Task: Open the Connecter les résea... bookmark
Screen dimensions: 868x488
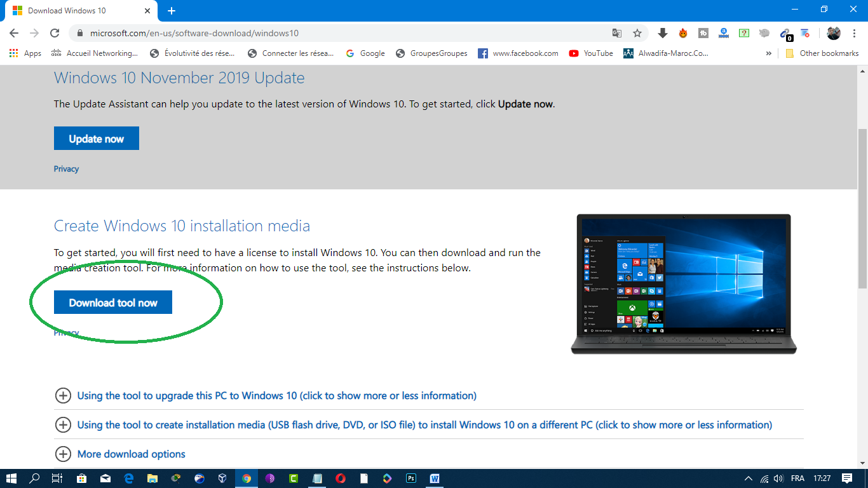Action: tap(290, 53)
